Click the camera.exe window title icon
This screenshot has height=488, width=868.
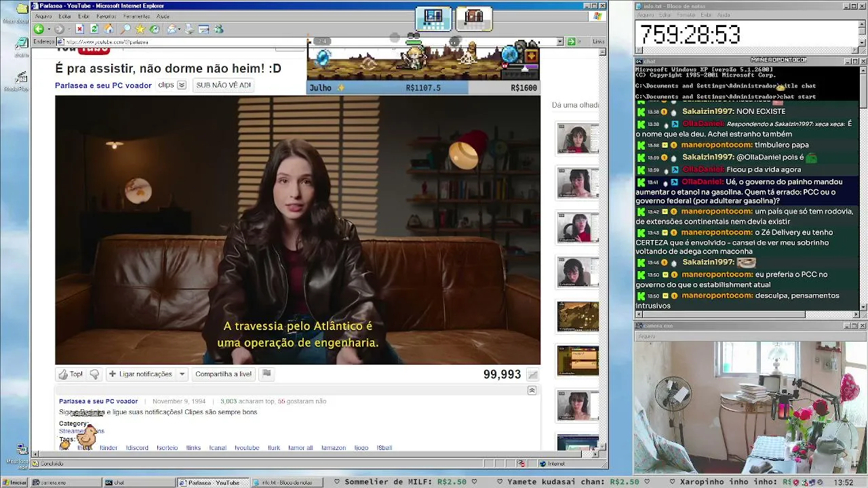[639, 326]
